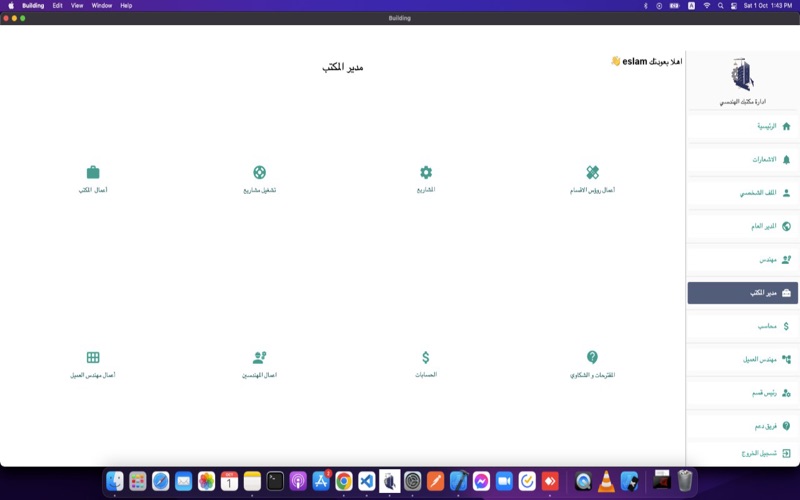Viewport: 800px width, 500px height.
Task: Open Finder from the dock
Action: tap(115, 481)
